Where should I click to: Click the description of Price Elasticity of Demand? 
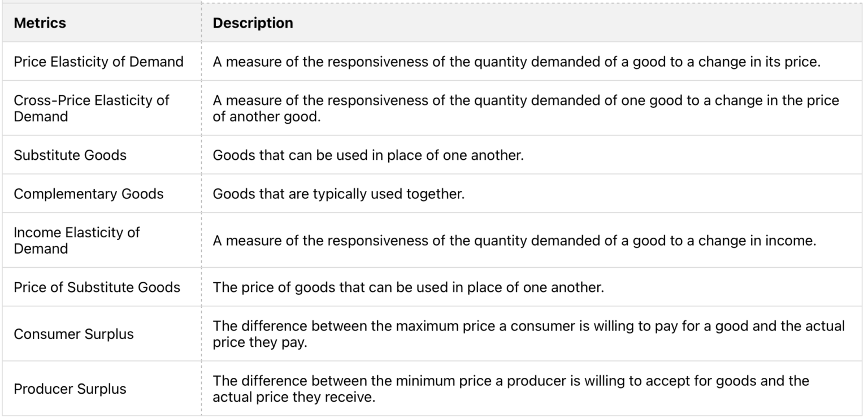515,62
